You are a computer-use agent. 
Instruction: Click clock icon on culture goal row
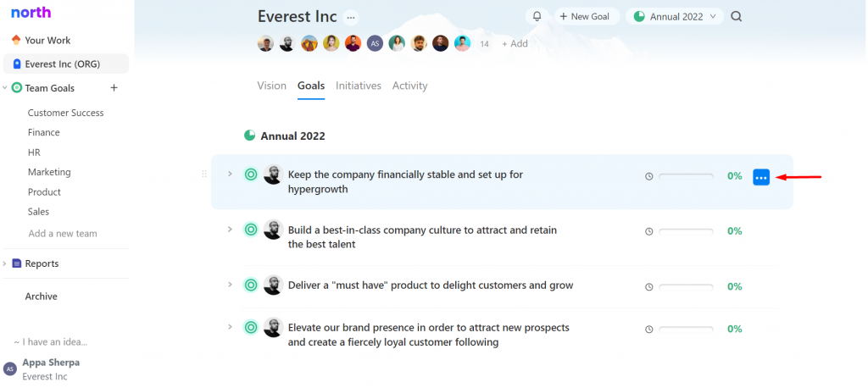tap(648, 231)
